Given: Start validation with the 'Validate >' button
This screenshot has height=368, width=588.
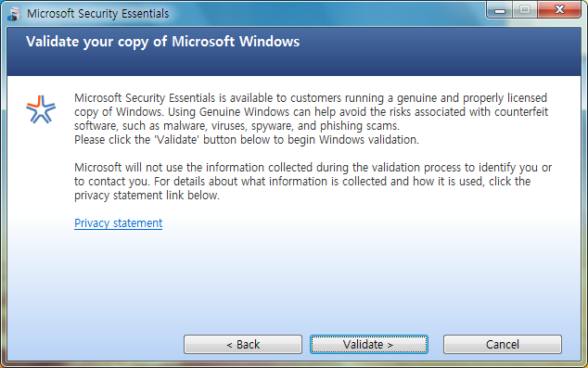Looking at the screenshot, I should 368,345.
